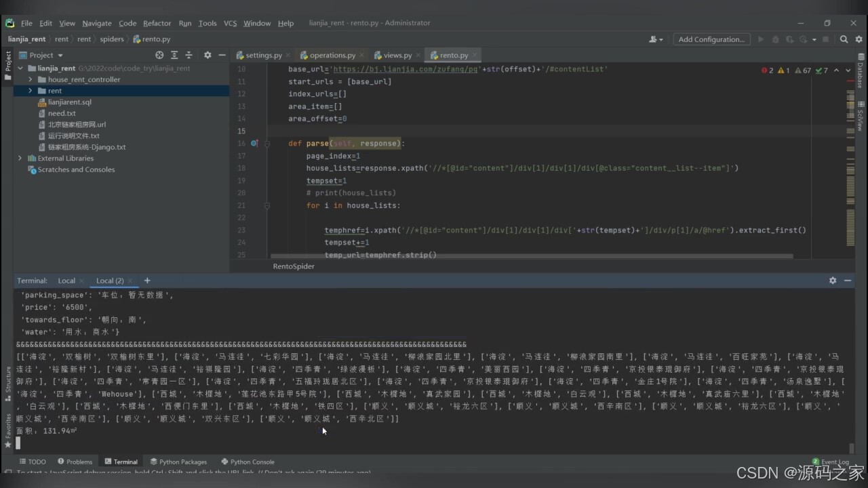
Task: Open Python Console tool window
Action: coord(248,462)
